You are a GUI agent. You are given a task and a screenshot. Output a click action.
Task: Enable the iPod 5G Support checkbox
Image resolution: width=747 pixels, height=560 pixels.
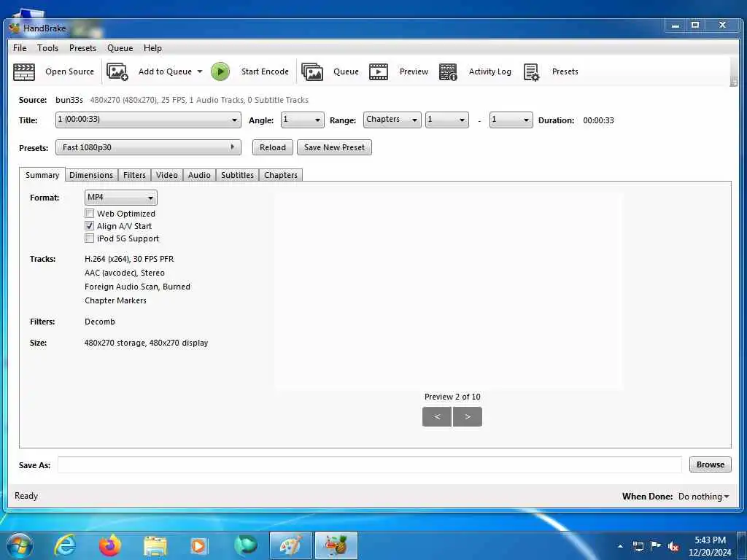click(x=89, y=238)
